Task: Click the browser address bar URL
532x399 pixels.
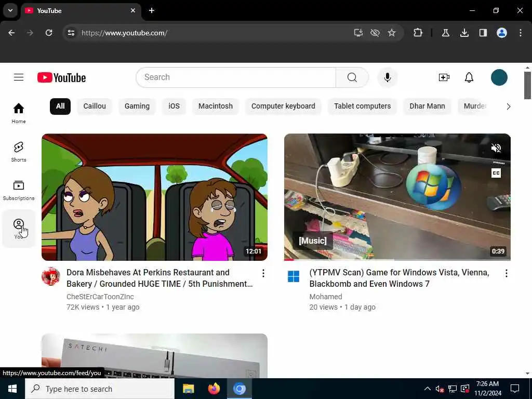Action: (x=125, y=33)
